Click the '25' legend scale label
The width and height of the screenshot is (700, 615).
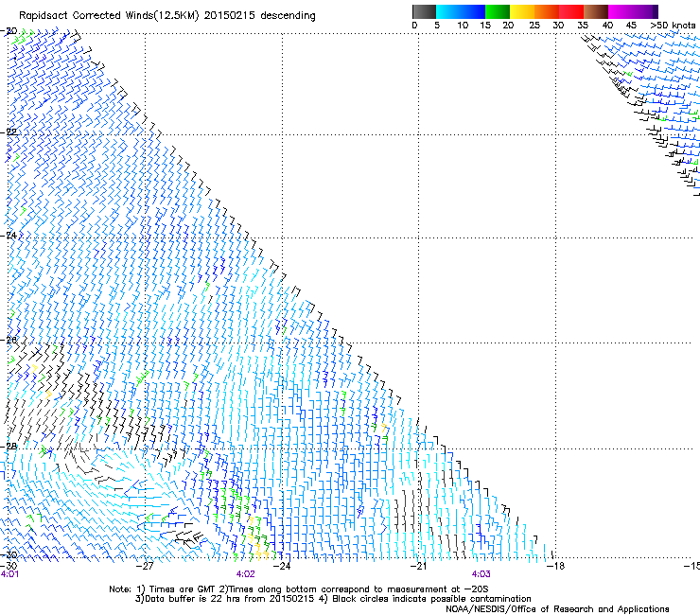(534, 26)
